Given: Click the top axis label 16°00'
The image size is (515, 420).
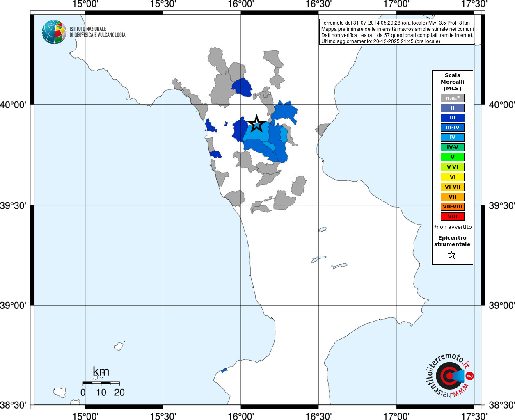Looking at the screenshot, I should pos(241,4).
